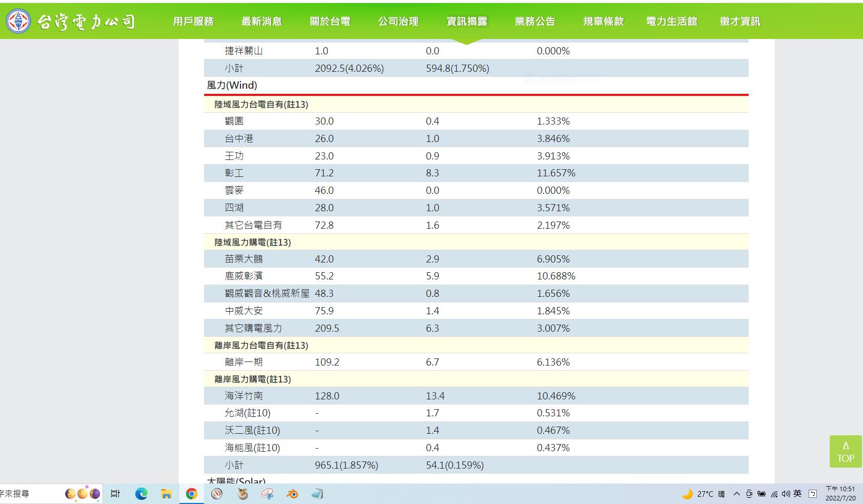Open the 電力生活館 menu
Viewport: 863px width, 504px height.
pos(672,21)
